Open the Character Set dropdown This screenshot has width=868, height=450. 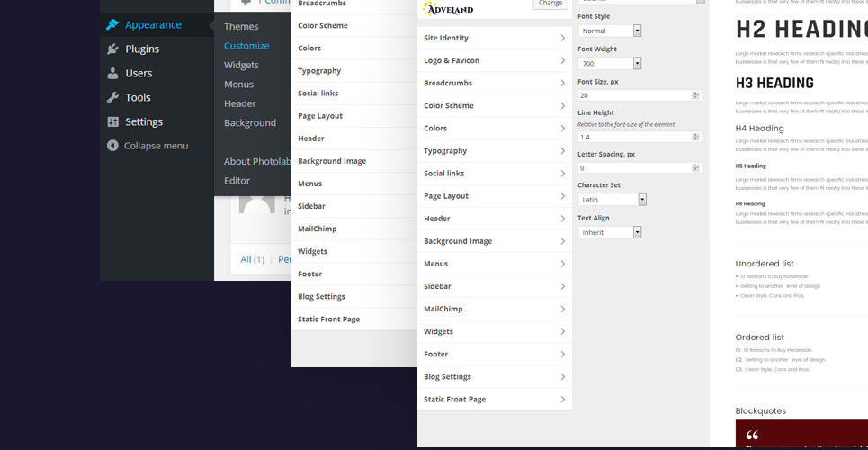point(612,200)
